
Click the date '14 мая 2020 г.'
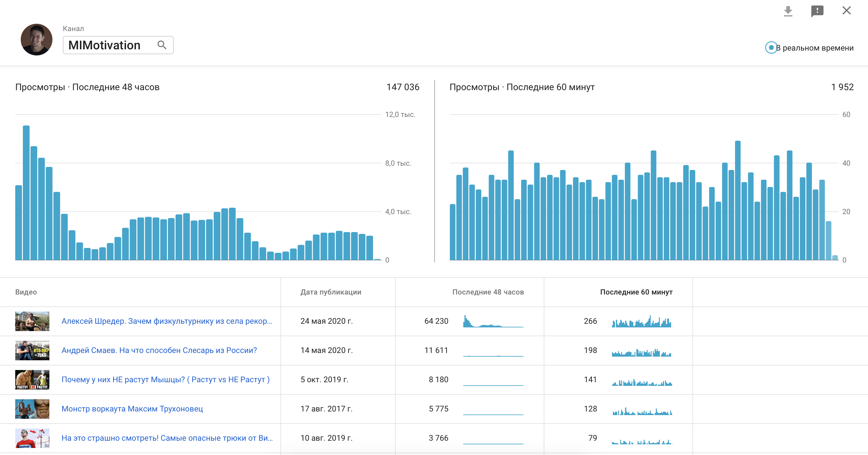(x=326, y=350)
